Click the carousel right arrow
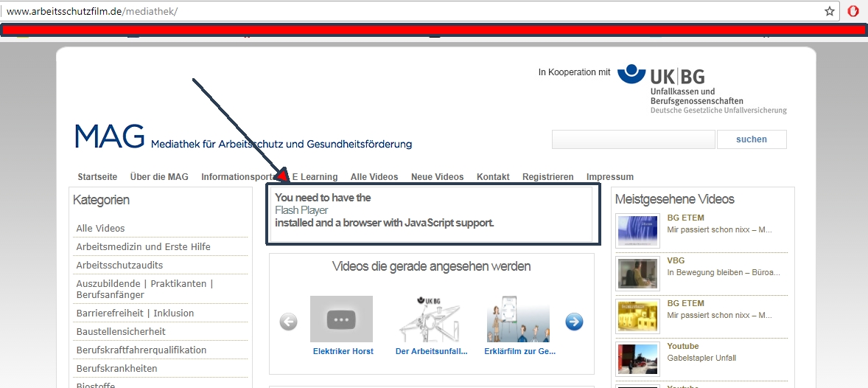 [x=574, y=322]
